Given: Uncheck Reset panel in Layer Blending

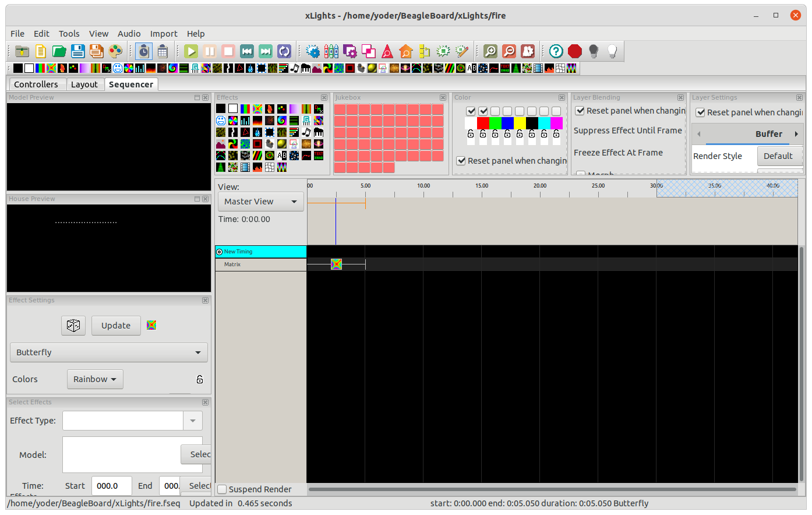Looking at the screenshot, I should click(x=580, y=111).
